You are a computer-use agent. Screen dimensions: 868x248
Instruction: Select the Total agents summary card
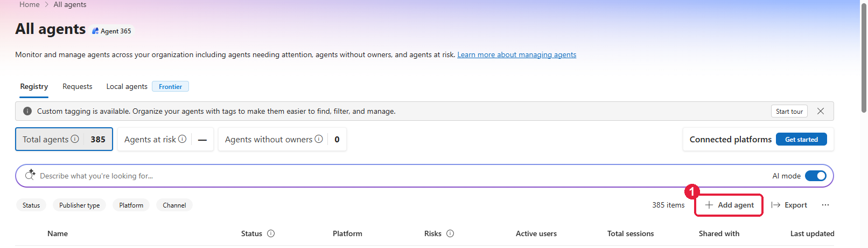(64, 139)
